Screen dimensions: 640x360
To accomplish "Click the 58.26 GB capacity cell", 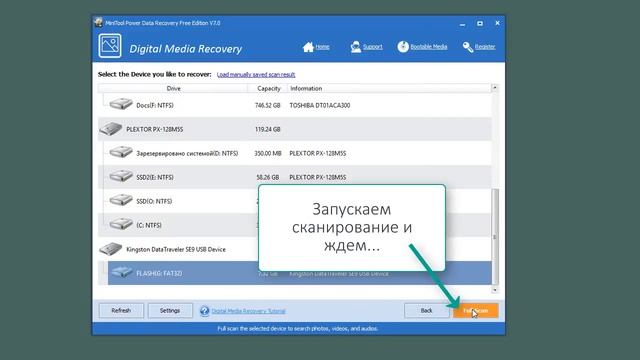I will pyautogui.click(x=268, y=178).
